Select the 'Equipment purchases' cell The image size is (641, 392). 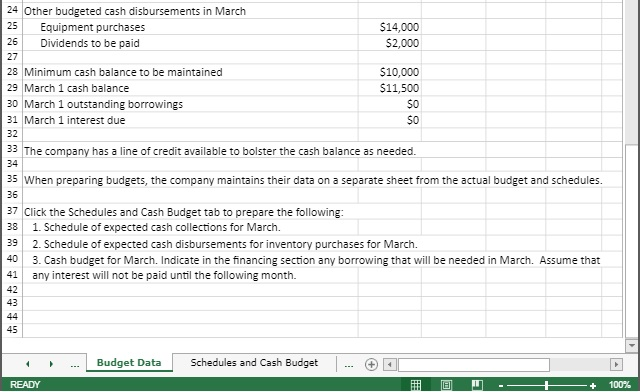[x=191, y=27]
